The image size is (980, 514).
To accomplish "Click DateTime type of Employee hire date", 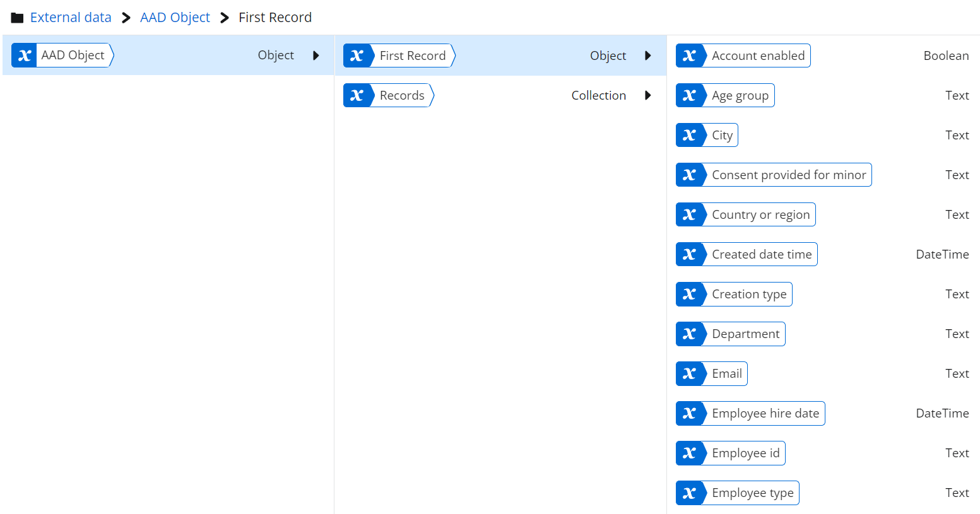I will click(x=942, y=413).
